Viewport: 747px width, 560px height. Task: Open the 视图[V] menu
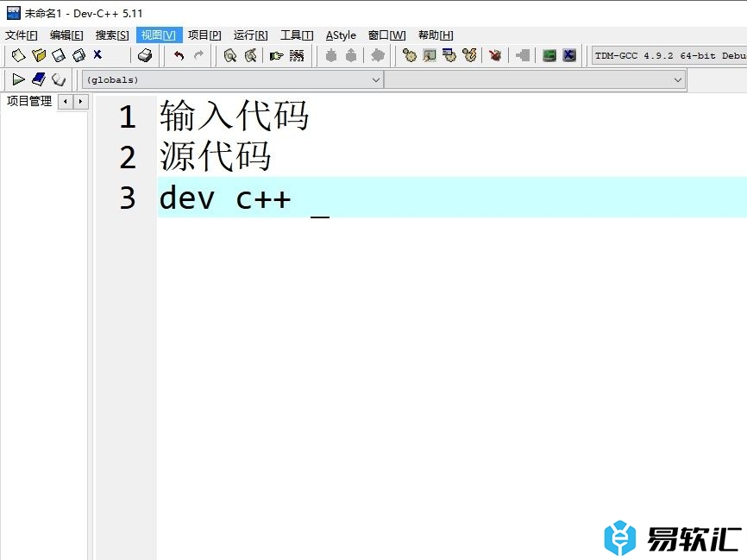point(159,35)
